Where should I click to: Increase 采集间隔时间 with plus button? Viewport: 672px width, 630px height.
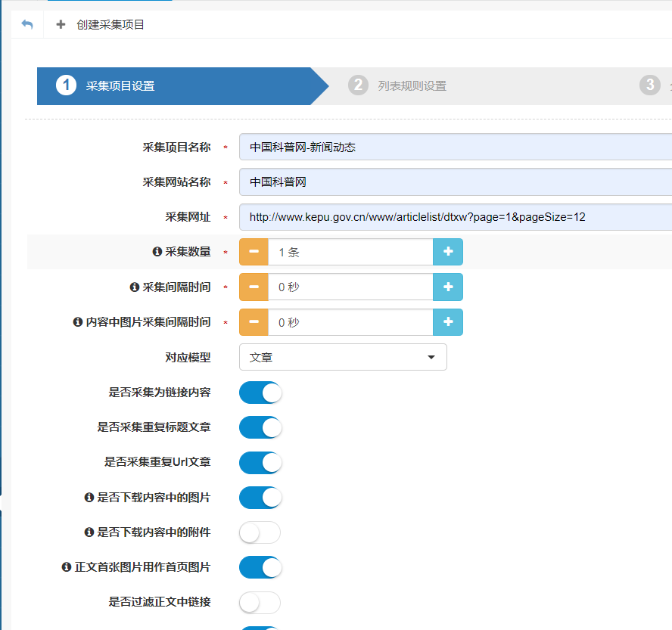(x=448, y=287)
